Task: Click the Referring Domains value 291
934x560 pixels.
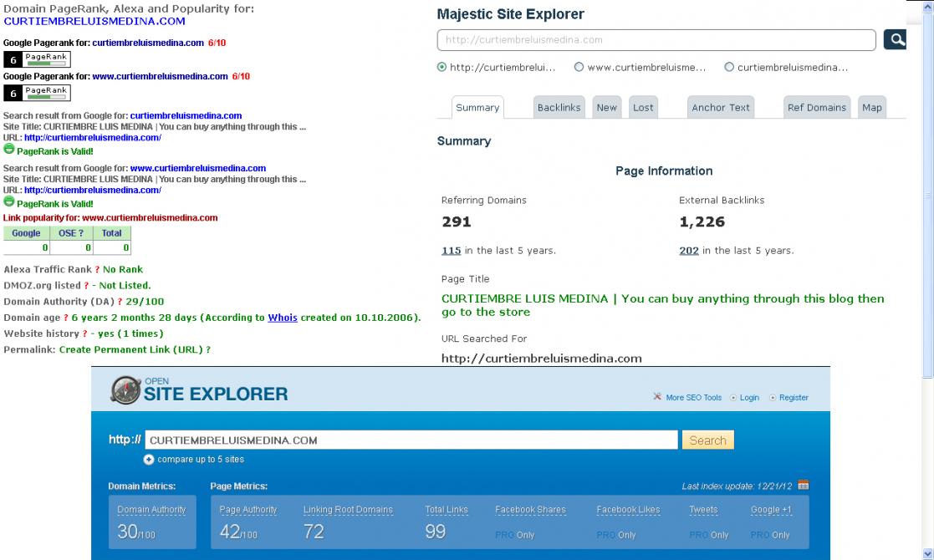Action: pos(457,222)
